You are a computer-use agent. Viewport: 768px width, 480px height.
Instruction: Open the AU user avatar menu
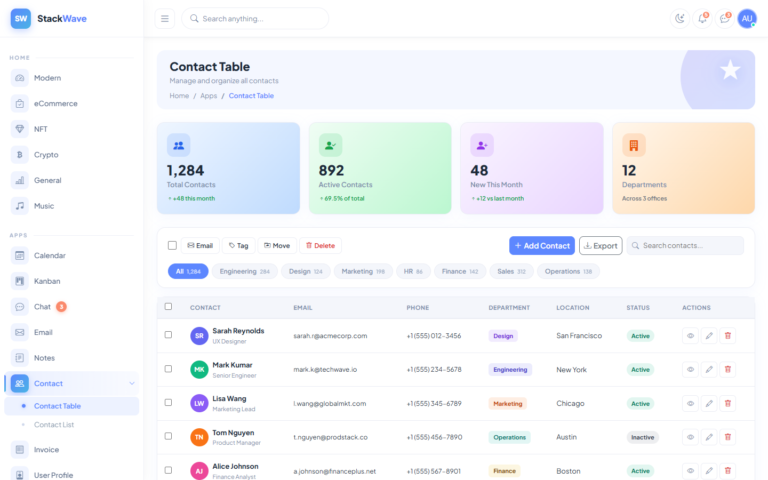point(747,18)
